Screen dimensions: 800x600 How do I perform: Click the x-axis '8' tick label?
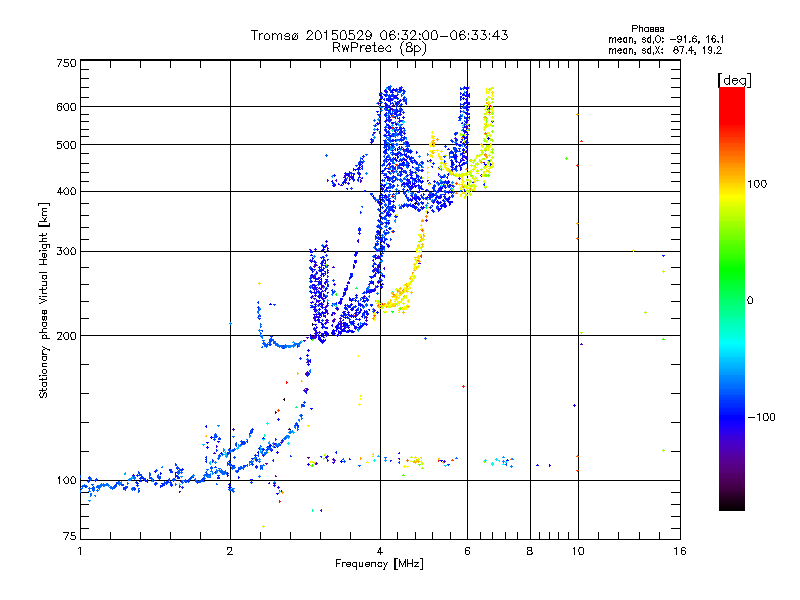coord(530,551)
